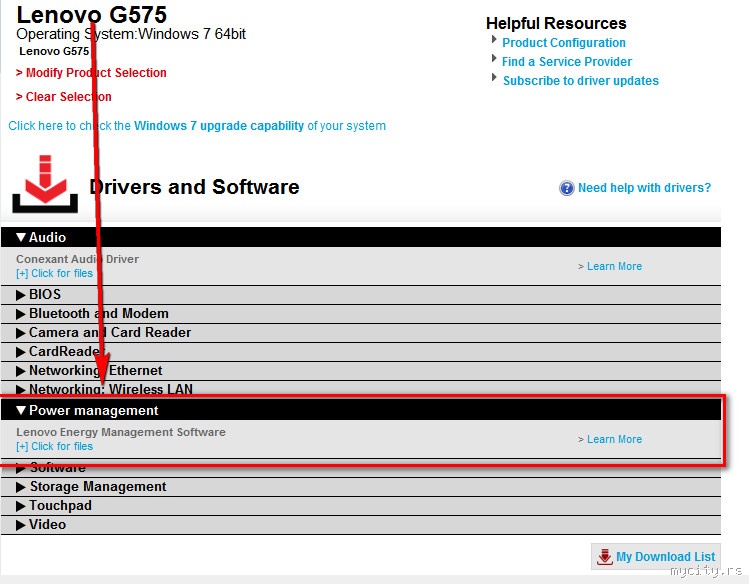Open Product Configuration resource link
Viewport: 749px width, 584px height.
(564, 42)
